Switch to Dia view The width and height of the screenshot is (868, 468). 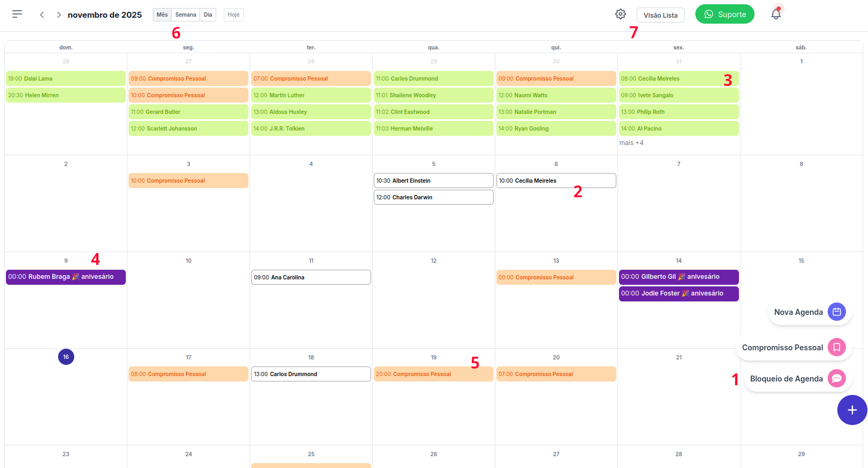point(208,15)
